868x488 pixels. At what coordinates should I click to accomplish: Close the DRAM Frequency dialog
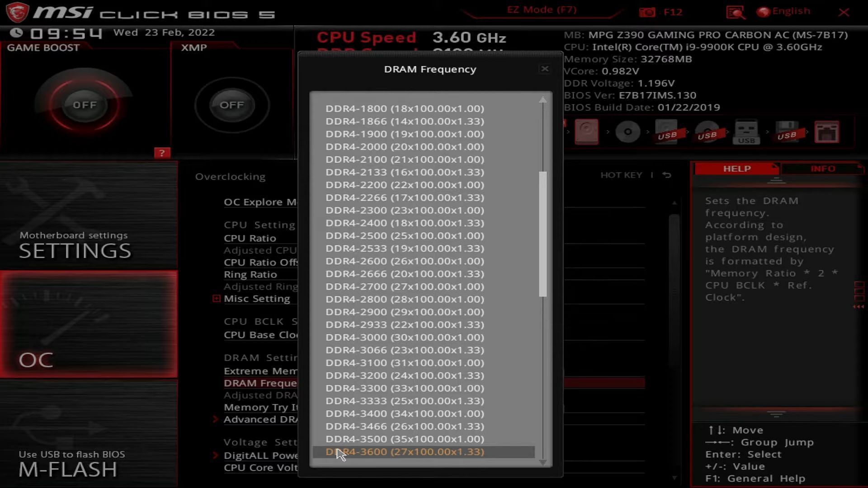coord(544,69)
